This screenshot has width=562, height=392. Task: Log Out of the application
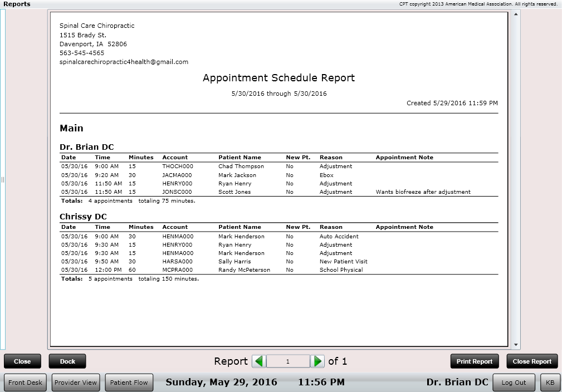pyautogui.click(x=513, y=383)
